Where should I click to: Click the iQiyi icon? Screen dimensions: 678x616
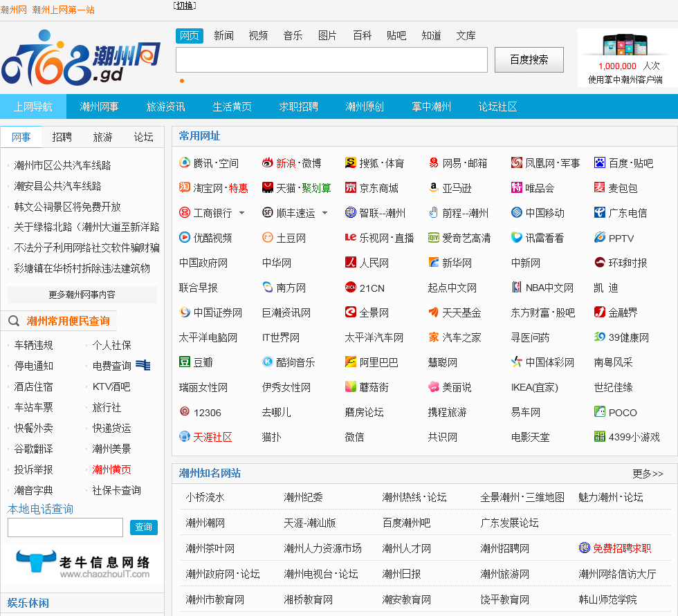(433, 237)
